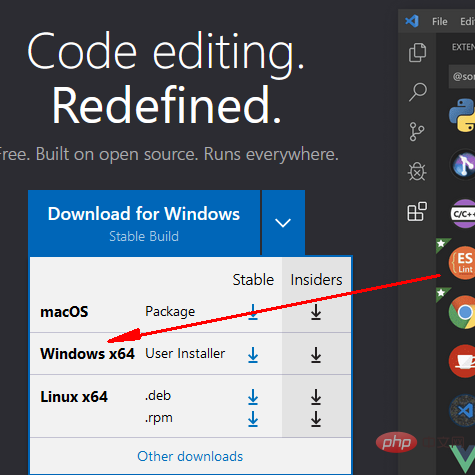Click the Linux x64 row label
Viewport: 475px width, 475px height.
74,397
